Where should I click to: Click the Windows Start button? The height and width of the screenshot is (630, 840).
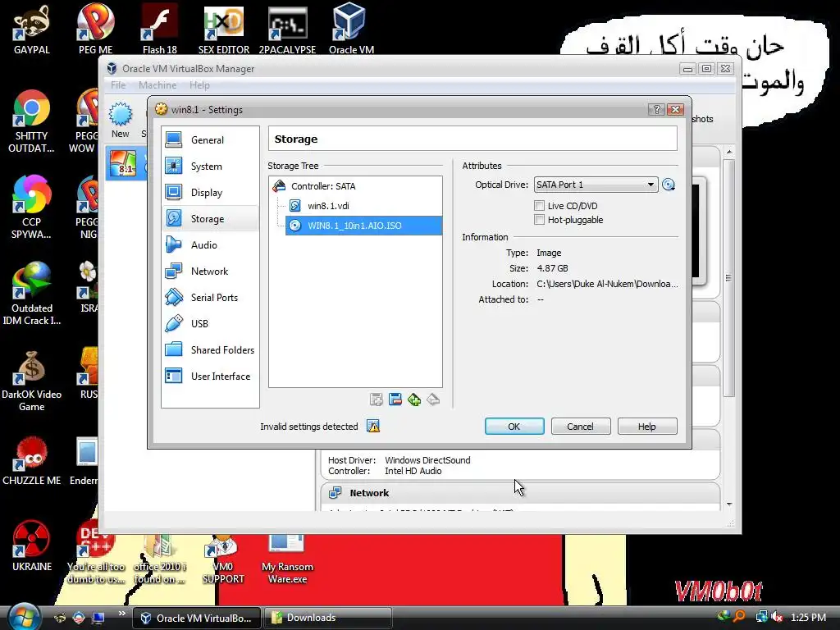point(22,617)
